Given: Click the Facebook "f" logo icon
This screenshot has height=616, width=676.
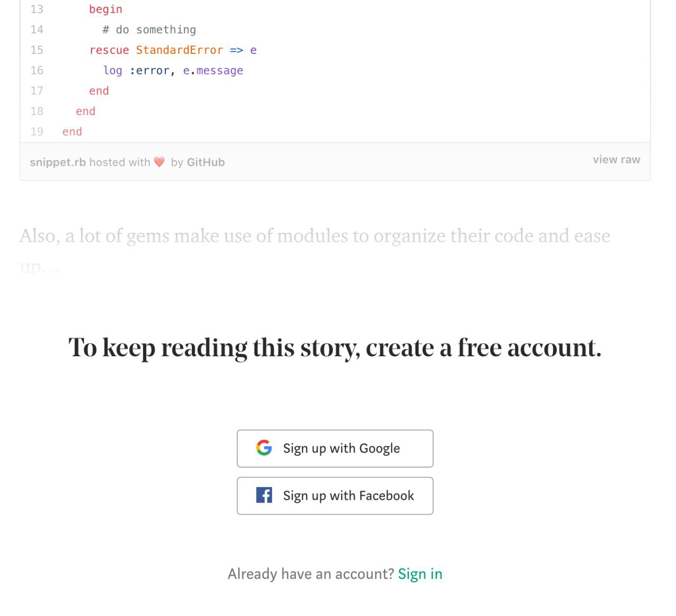Looking at the screenshot, I should click(x=264, y=495).
